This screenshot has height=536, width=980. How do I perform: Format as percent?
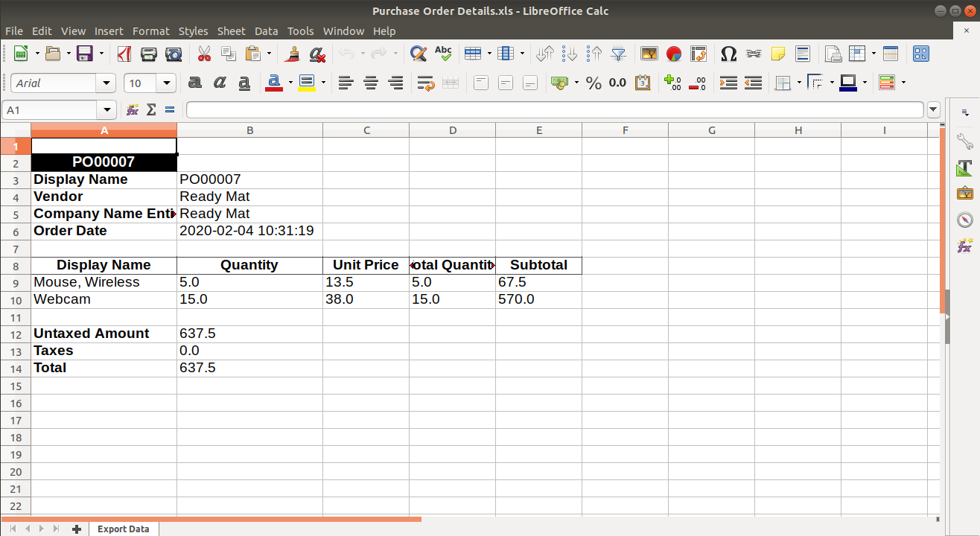click(594, 83)
